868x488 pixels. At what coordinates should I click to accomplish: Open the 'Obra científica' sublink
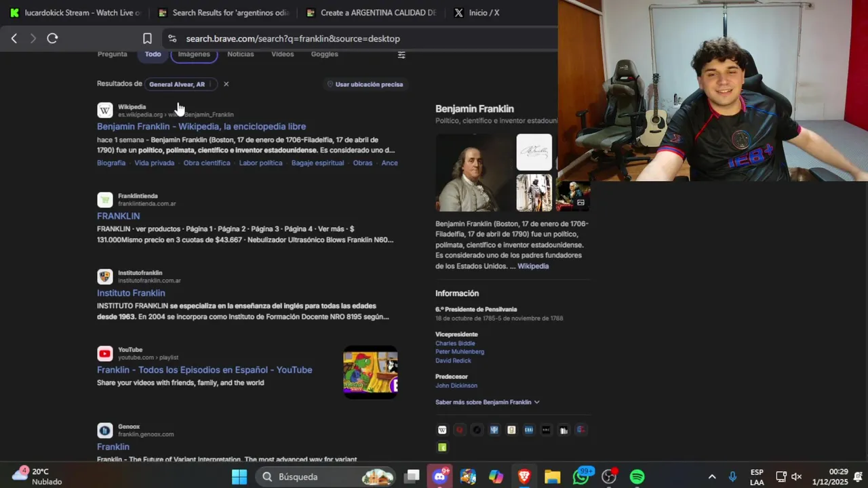(x=207, y=163)
